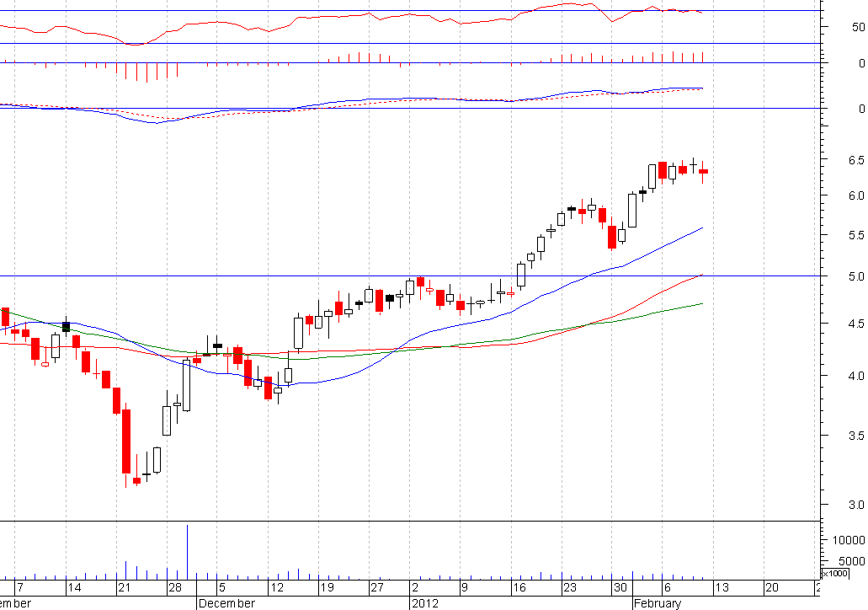This screenshot has height=610, width=868.
Task: Select the final red candlestick in February
Action: pyautogui.click(x=703, y=172)
